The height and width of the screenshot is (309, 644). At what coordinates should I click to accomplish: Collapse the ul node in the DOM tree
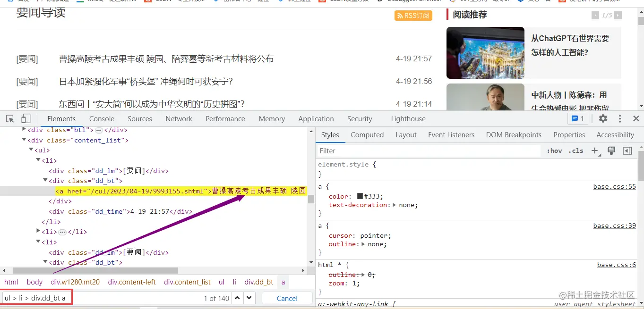(x=31, y=150)
